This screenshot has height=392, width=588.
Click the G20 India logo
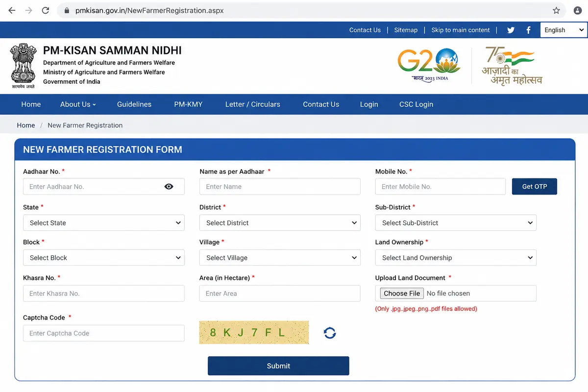tap(429, 64)
